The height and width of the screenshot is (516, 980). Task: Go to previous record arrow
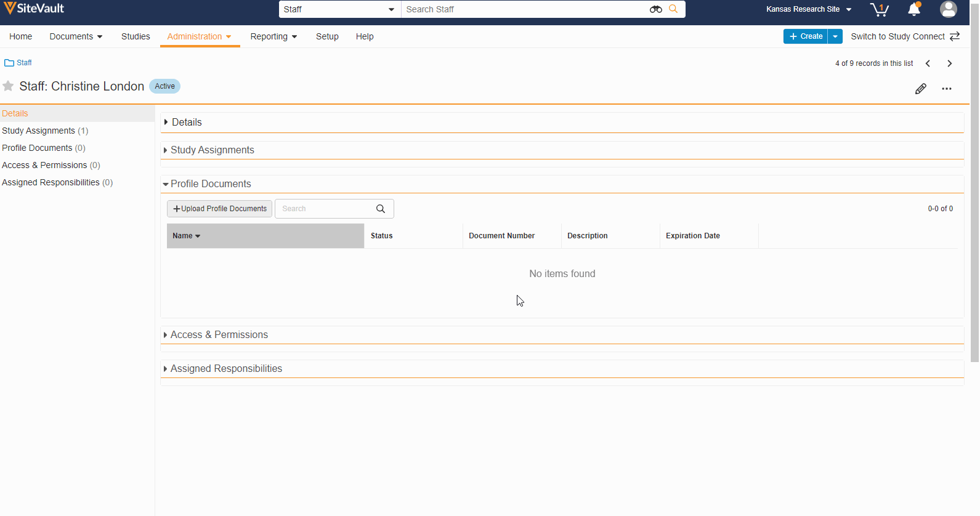coord(928,63)
